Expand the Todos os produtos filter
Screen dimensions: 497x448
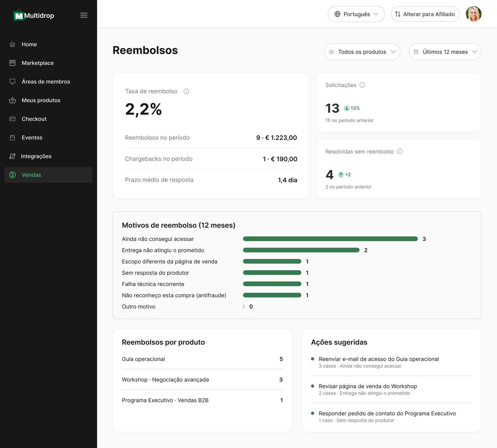(362, 52)
